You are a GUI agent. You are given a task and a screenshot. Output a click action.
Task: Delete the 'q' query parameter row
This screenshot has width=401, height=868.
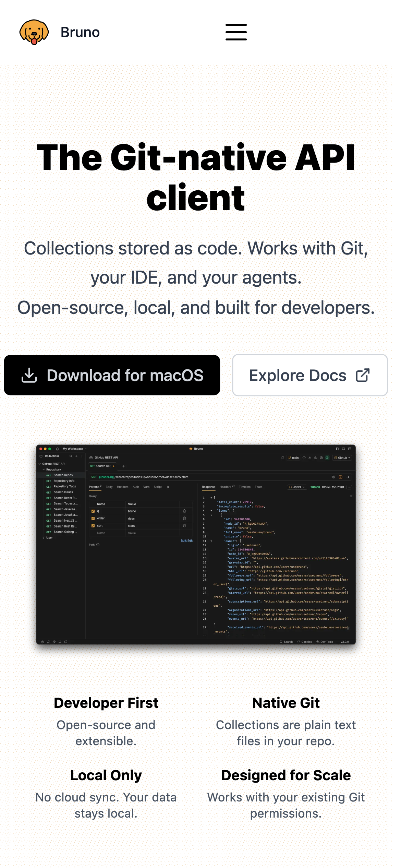184,511
